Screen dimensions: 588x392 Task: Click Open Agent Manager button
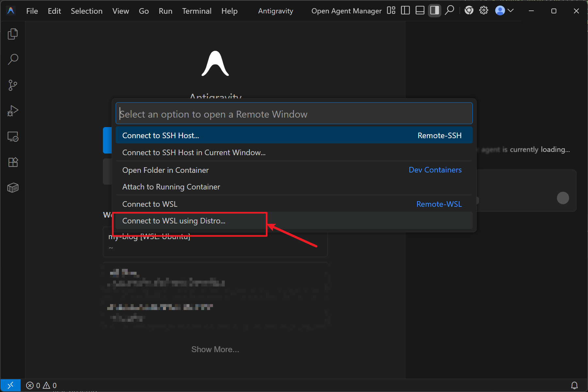click(346, 11)
